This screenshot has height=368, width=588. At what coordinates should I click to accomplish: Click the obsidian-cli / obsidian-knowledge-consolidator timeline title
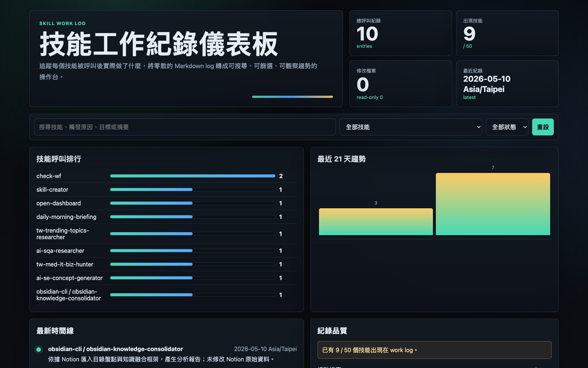coord(115,349)
